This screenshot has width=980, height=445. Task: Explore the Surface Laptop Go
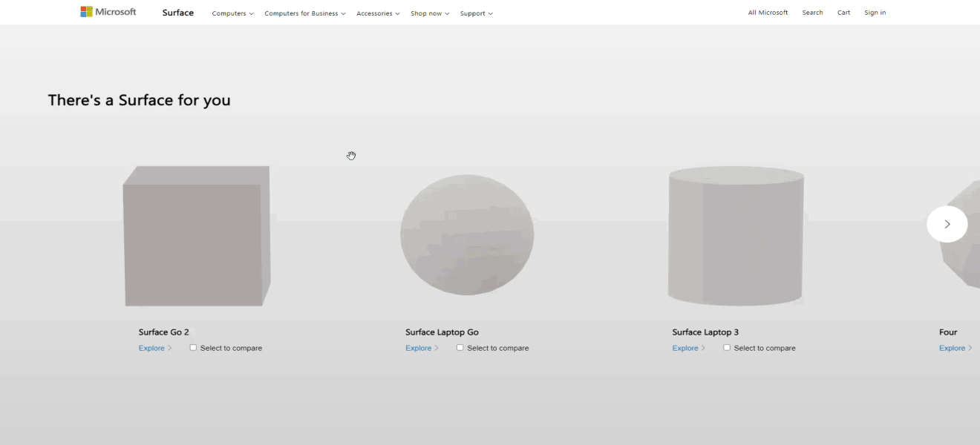[x=422, y=348]
